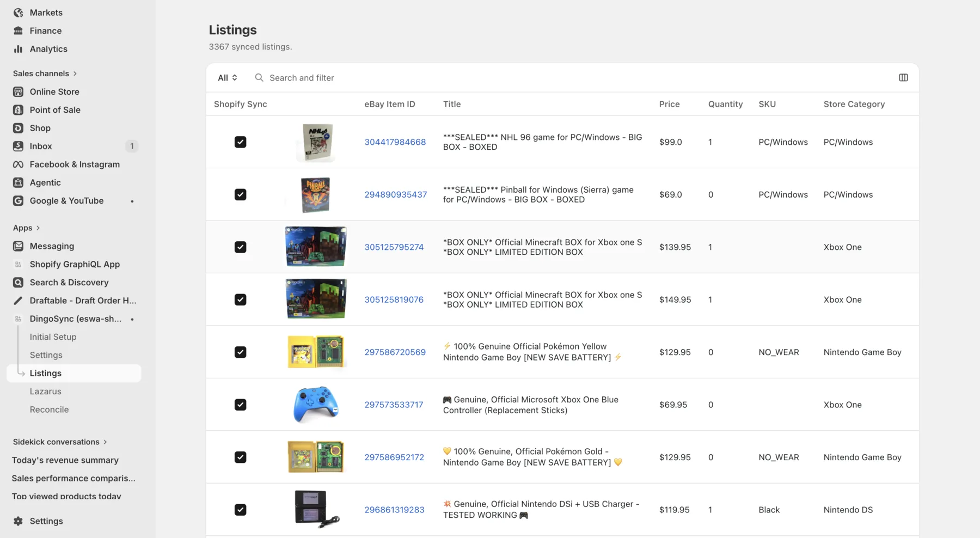Click the Point of Sale icon
This screenshot has height=538, width=980.
click(x=18, y=110)
